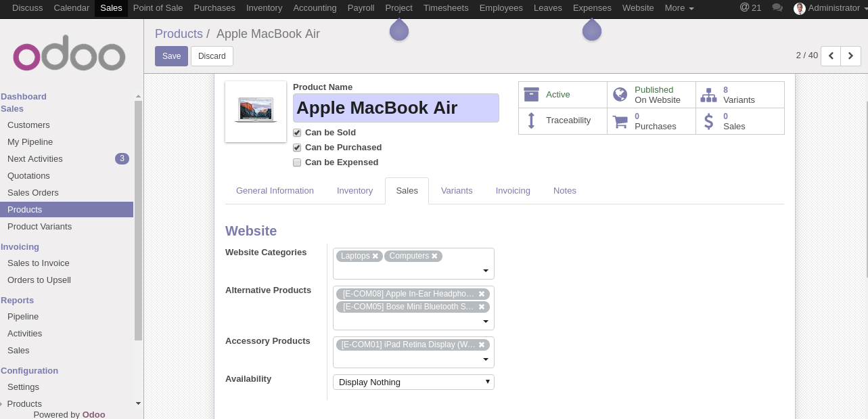
Task: Open Next Activities in the sidebar
Action: click(35, 159)
